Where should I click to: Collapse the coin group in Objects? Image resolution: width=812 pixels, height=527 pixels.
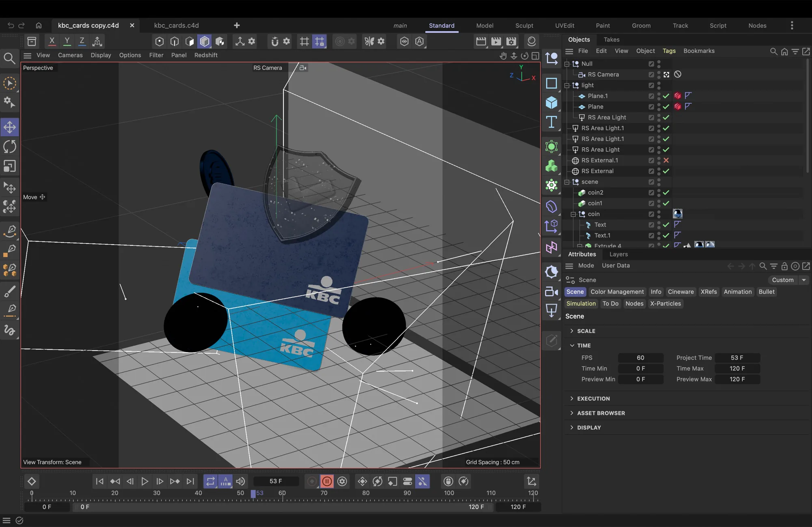(x=573, y=214)
